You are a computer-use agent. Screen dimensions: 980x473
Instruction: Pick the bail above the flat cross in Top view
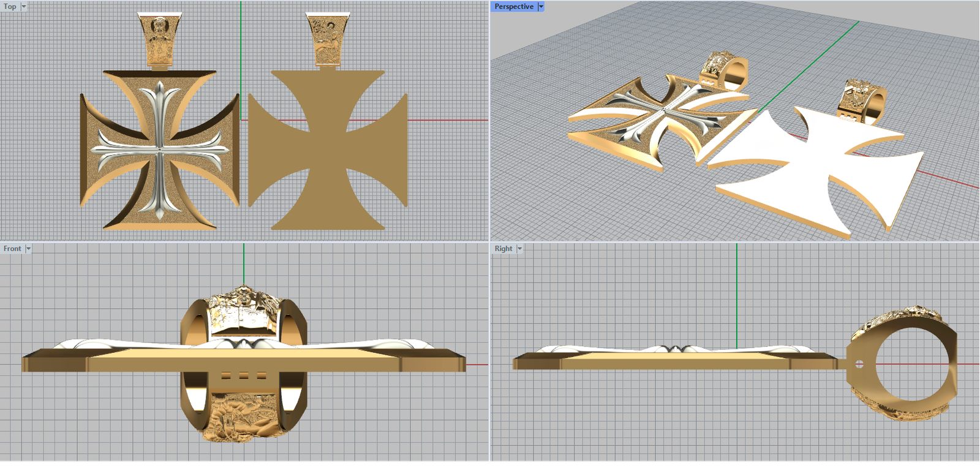(x=328, y=39)
